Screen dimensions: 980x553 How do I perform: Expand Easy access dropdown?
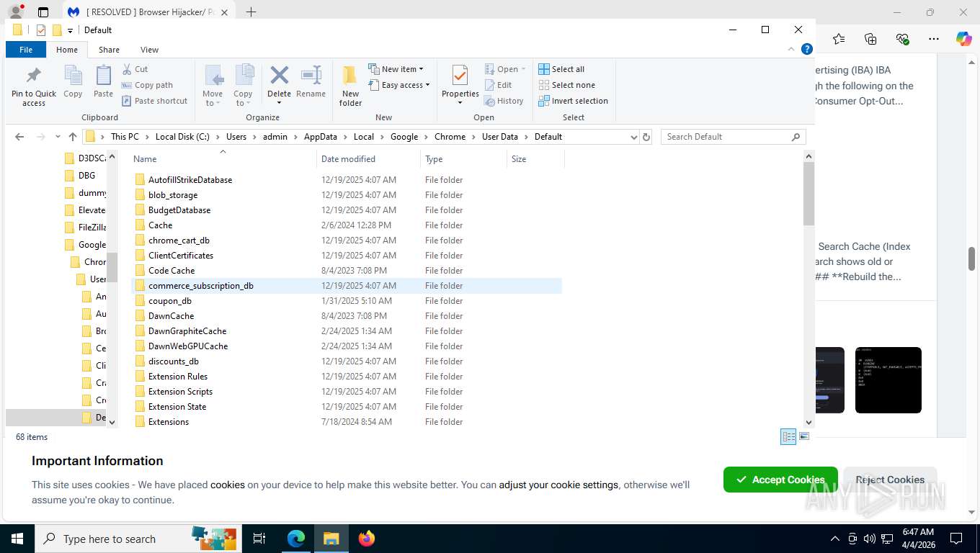[398, 85]
